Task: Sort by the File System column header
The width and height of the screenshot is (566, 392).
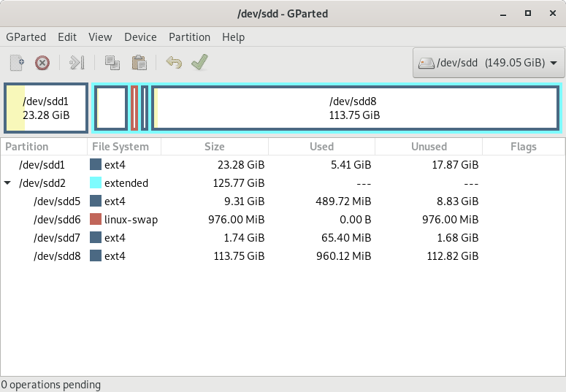Action: pyautogui.click(x=124, y=147)
